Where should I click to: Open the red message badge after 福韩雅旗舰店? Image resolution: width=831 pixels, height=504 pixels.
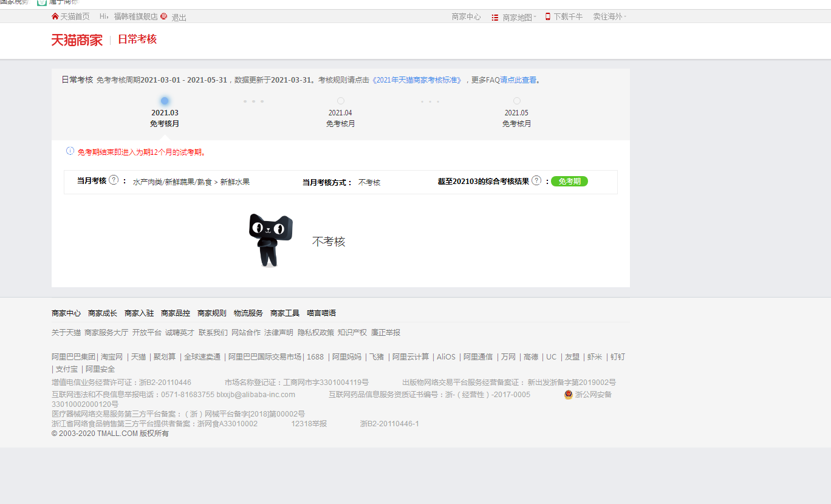[x=164, y=16]
